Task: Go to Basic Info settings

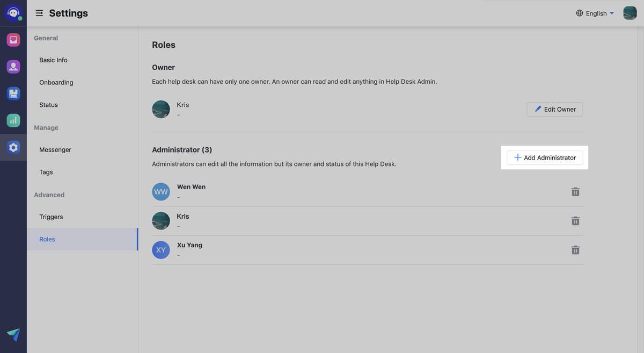Action: point(53,60)
